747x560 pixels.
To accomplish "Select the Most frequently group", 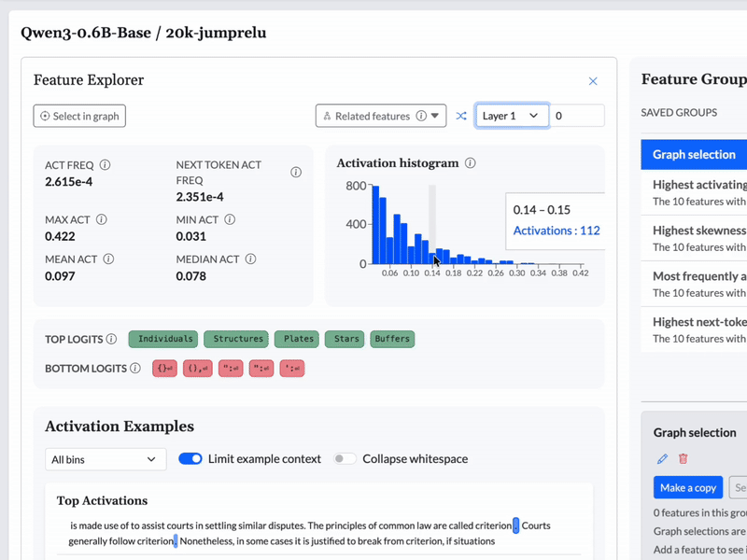I will [694, 284].
